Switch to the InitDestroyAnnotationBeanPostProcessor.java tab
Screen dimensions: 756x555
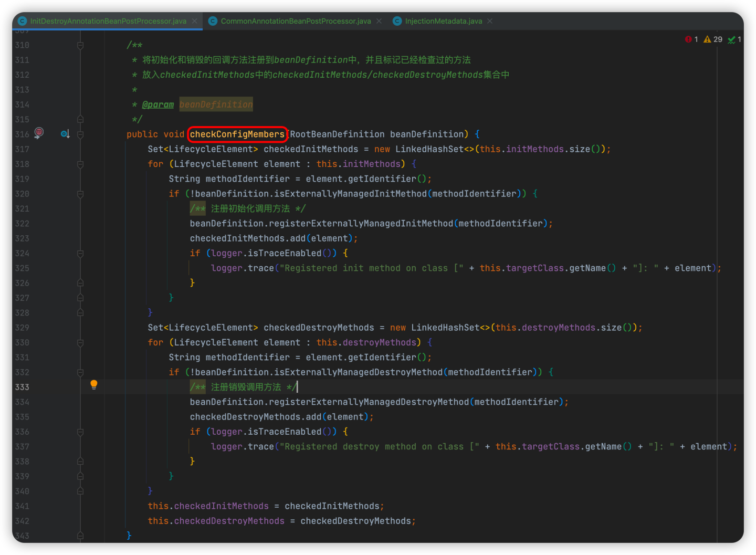[x=108, y=21]
